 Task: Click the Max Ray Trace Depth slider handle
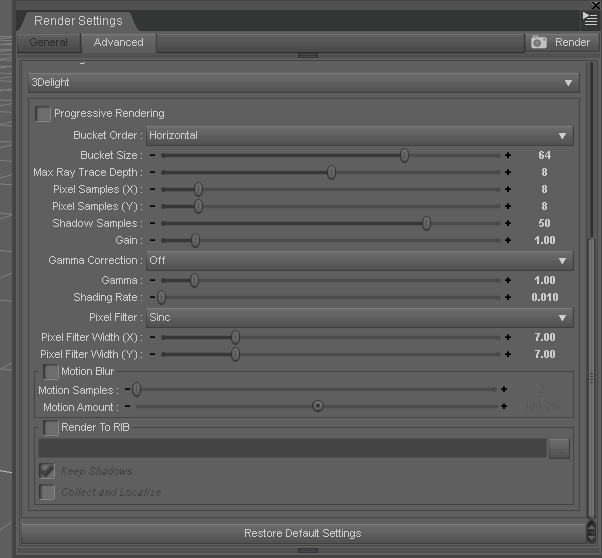331,172
